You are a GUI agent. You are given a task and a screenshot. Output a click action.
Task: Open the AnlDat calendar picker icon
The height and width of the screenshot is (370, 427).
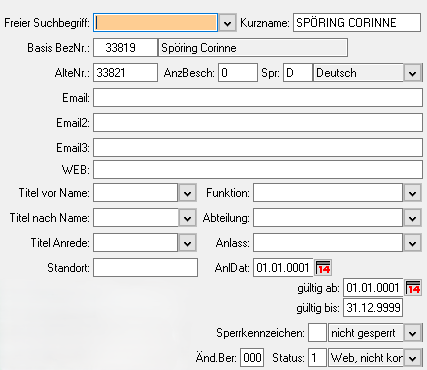pyautogui.click(x=323, y=268)
